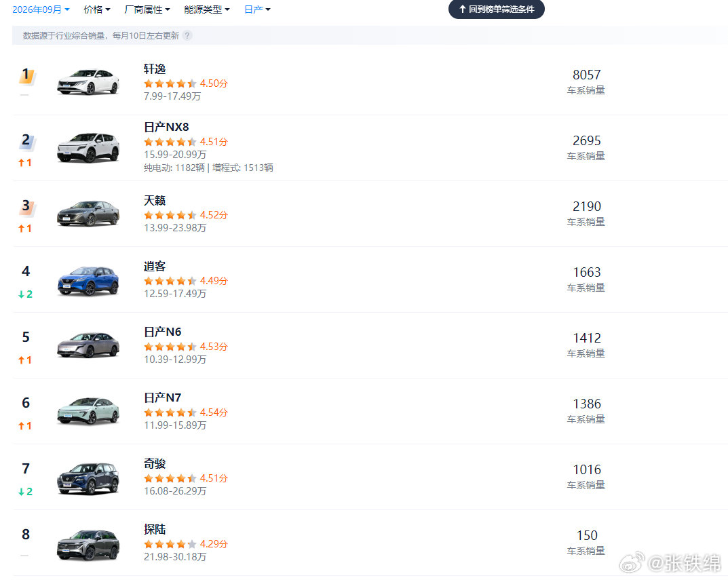
Task: Click the 回到榜单筛选条件 button
Action: 497,9
